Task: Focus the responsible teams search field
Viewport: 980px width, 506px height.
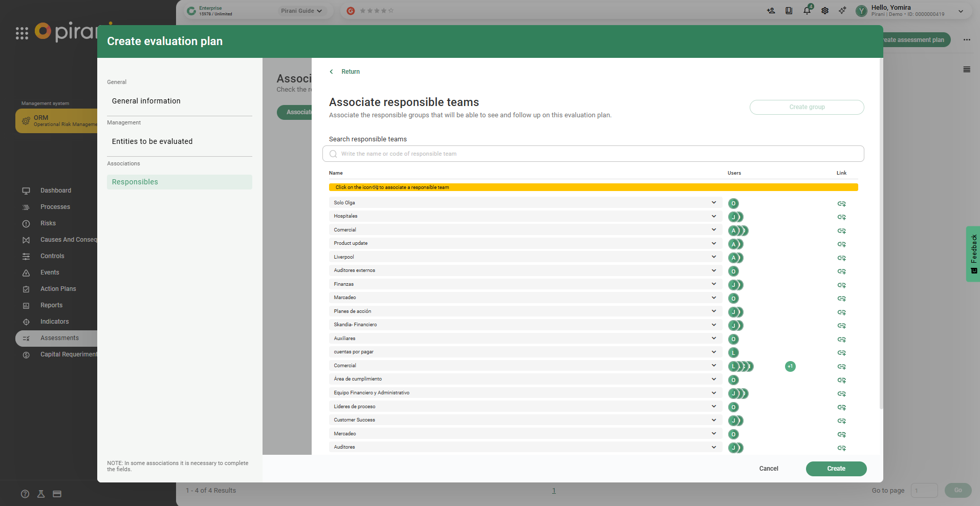Action: (x=594, y=154)
